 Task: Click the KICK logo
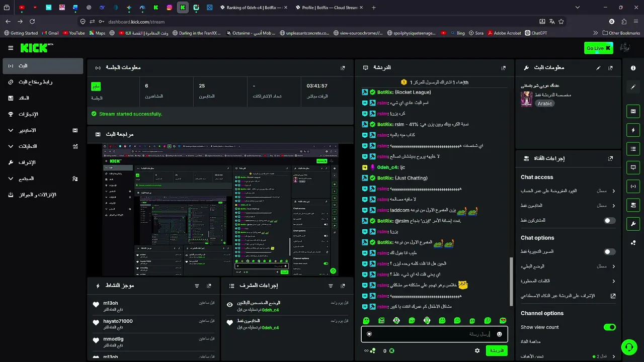37,48
